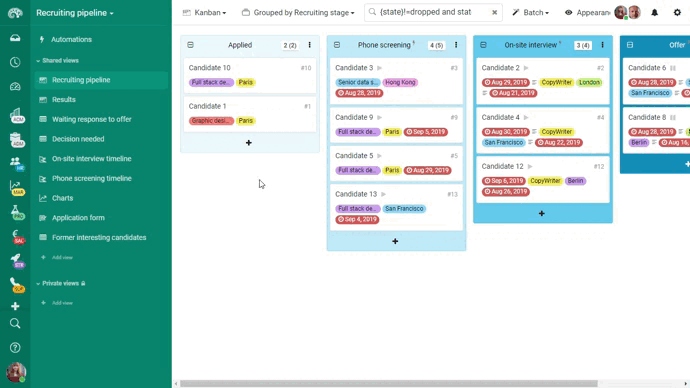Select Waiting response to offer view
This screenshot has width=690, height=388.
pyautogui.click(x=92, y=119)
